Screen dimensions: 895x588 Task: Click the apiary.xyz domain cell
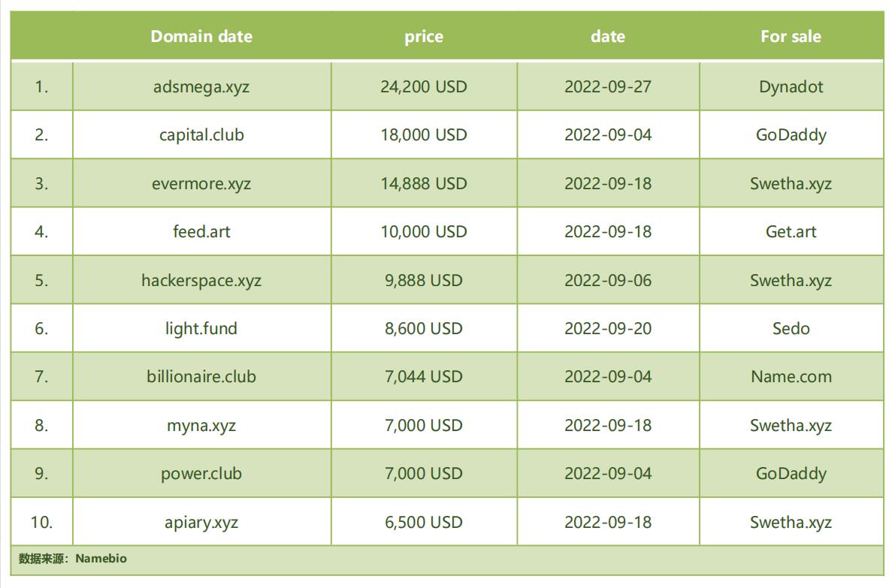point(201,522)
